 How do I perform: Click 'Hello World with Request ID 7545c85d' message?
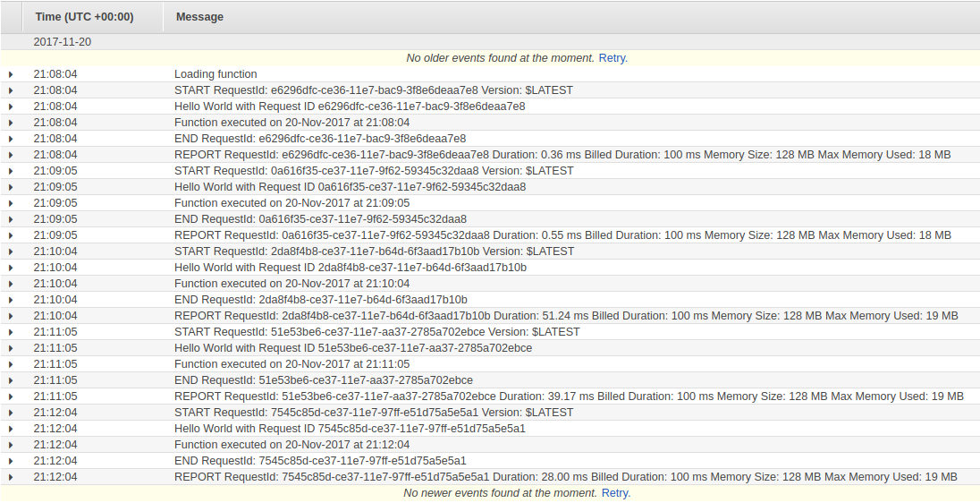point(350,430)
